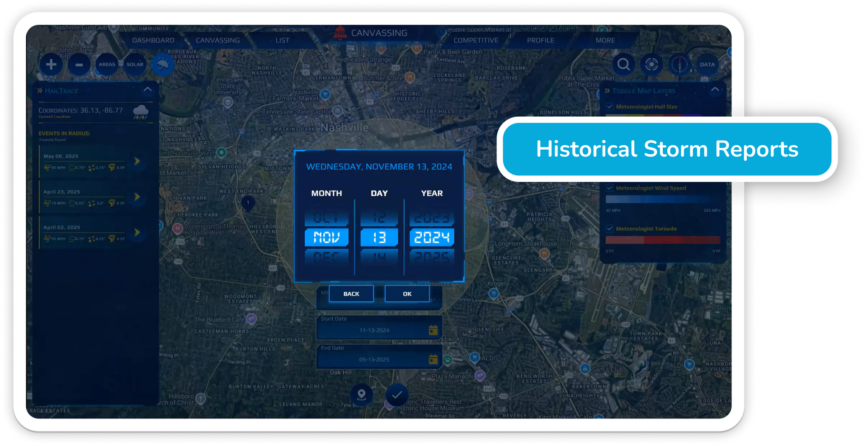868x446 pixels.
Task: Click the compass orientation button
Action: 679,64
